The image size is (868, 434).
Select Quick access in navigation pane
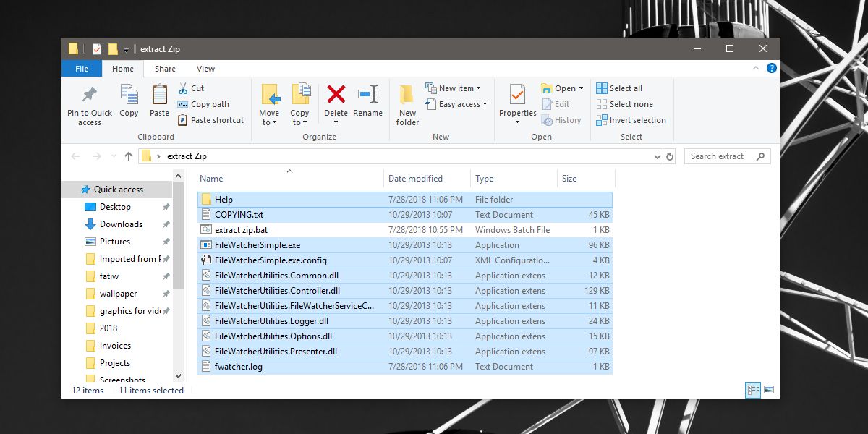116,190
